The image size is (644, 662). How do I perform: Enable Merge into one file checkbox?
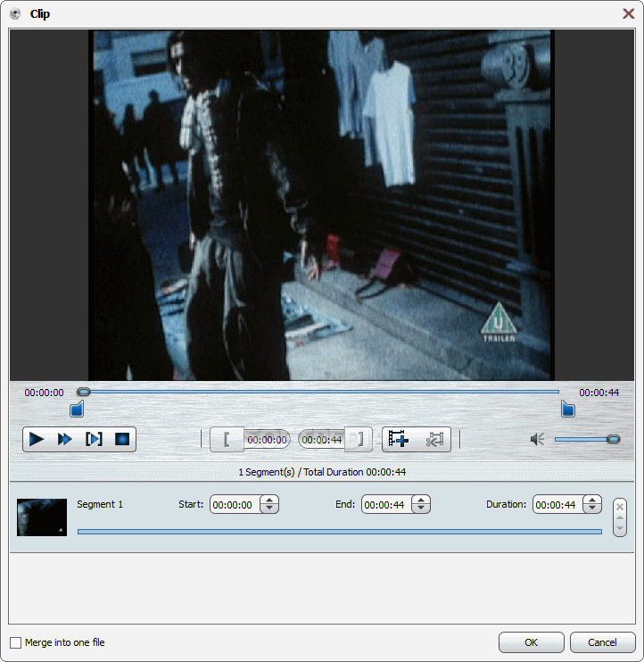[x=16, y=642]
